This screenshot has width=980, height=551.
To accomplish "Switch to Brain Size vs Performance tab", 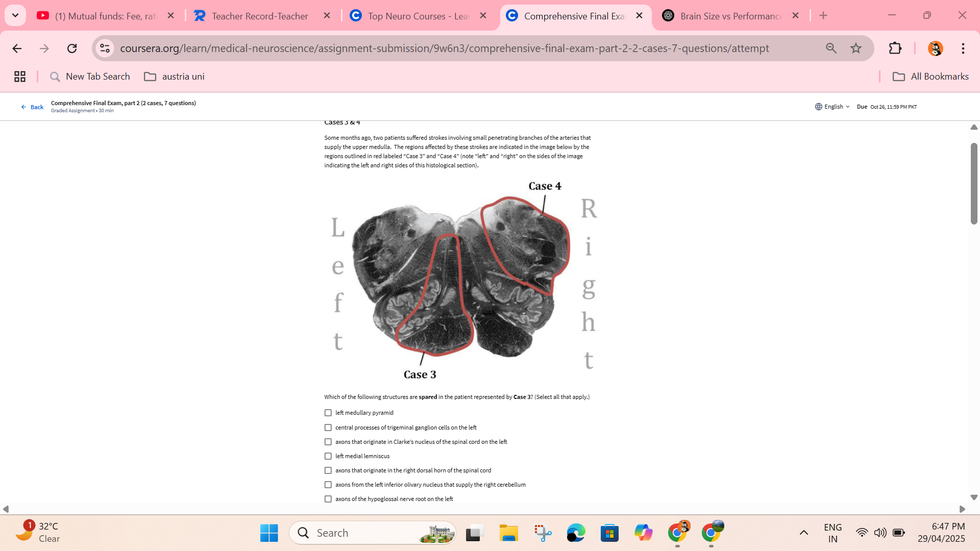I will click(730, 16).
